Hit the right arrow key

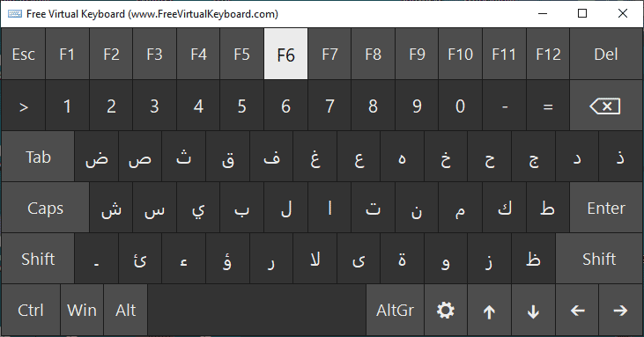(x=620, y=311)
